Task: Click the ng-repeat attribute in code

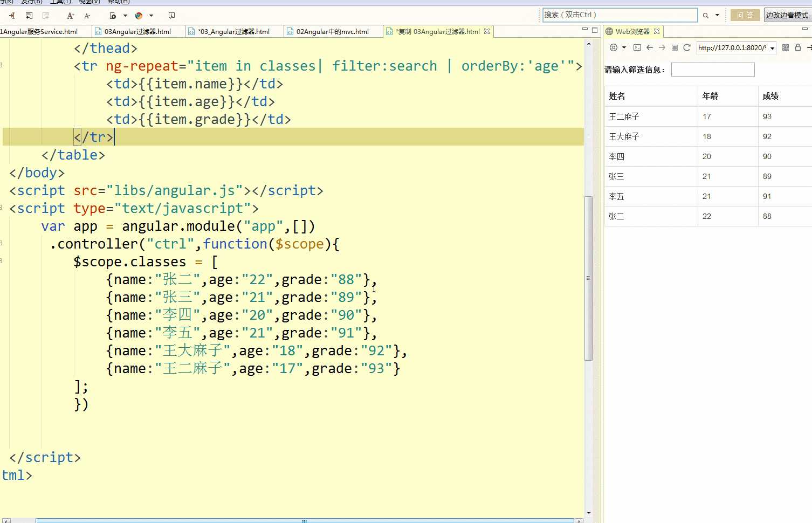Action: [142, 66]
